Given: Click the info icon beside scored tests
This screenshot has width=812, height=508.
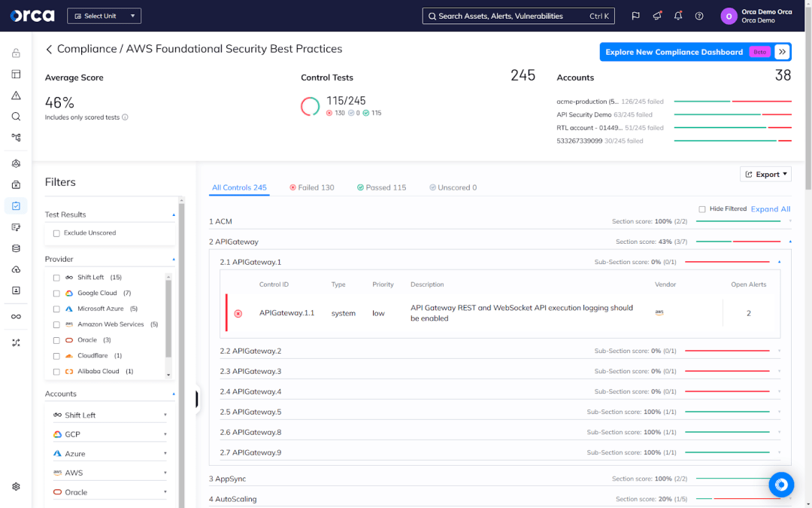Looking at the screenshot, I should pos(125,117).
